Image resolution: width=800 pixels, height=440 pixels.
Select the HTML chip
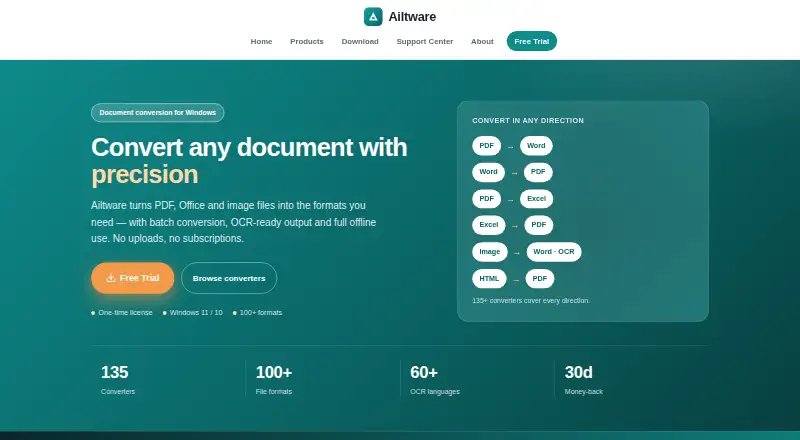point(489,279)
